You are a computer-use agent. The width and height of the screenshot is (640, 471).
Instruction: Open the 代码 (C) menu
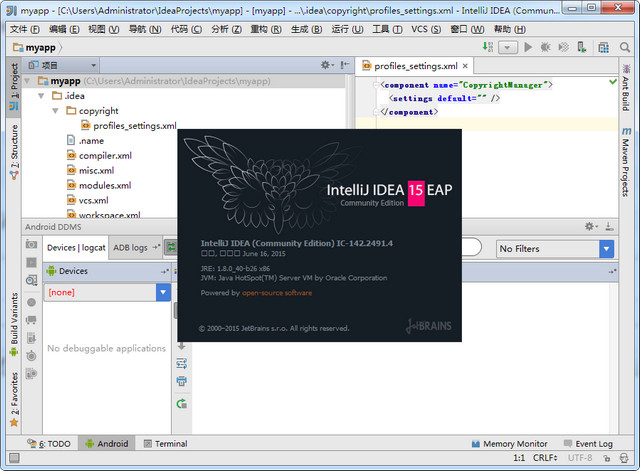point(186,29)
